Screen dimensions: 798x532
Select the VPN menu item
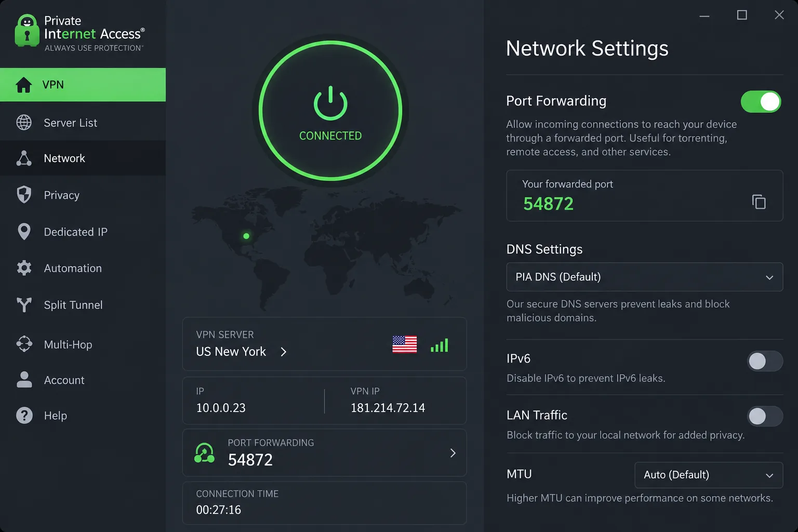click(x=83, y=85)
